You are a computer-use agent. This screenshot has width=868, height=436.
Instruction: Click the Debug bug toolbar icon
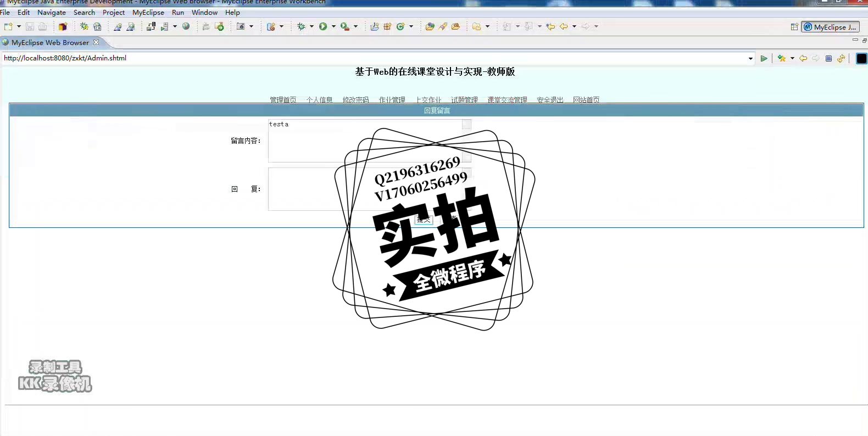pyautogui.click(x=301, y=26)
